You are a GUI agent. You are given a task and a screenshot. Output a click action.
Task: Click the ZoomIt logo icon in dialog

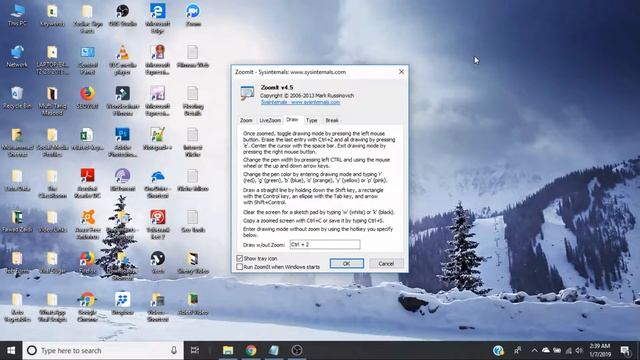[247, 93]
